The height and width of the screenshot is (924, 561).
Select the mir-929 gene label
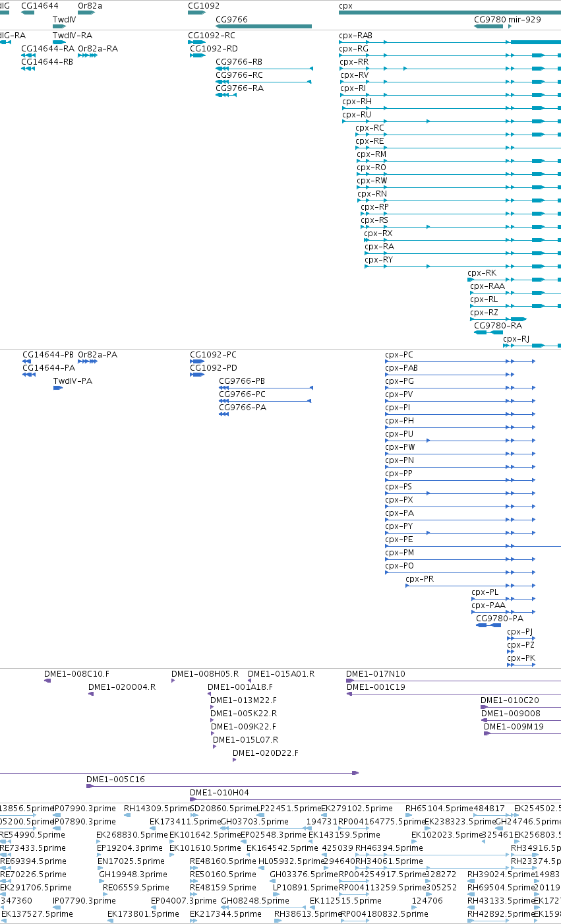click(x=525, y=20)
